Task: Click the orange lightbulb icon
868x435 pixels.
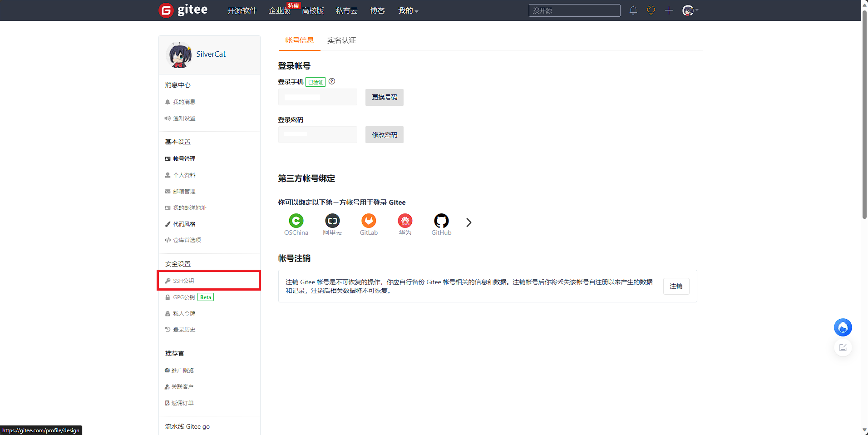Action: click(651, 10)
